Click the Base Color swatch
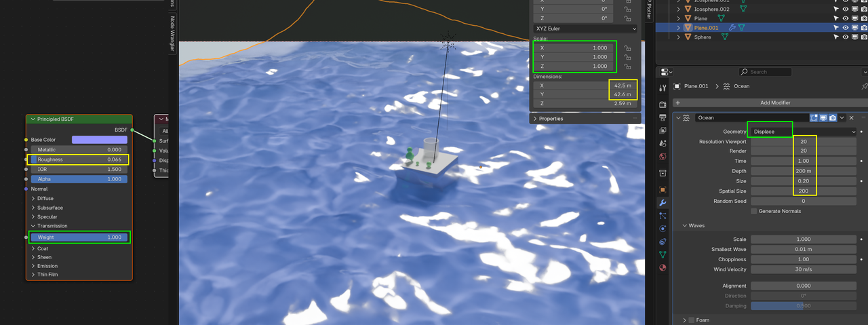 (99, 140)
